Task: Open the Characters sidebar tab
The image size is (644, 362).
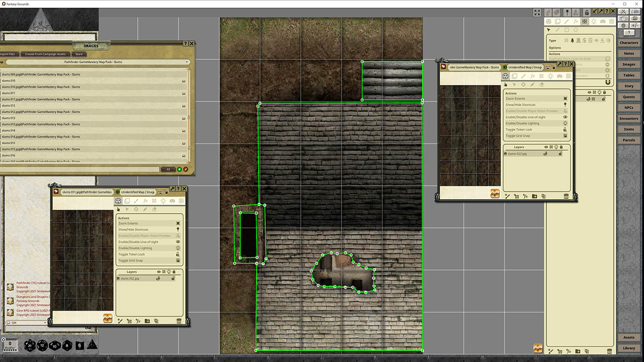Action: click(629, 43)
